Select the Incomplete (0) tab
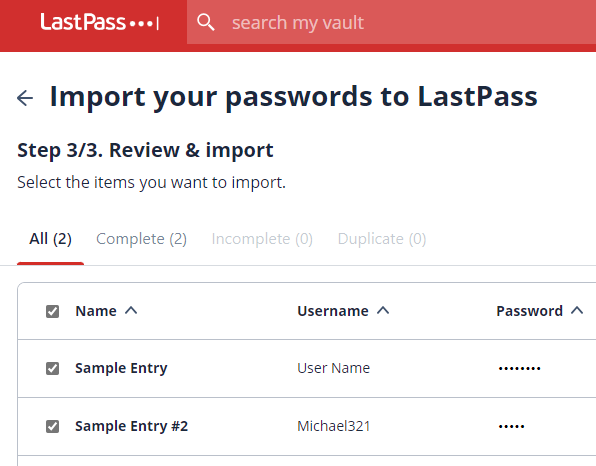This screenshot has width=596, height=466. tap(262, 239)
